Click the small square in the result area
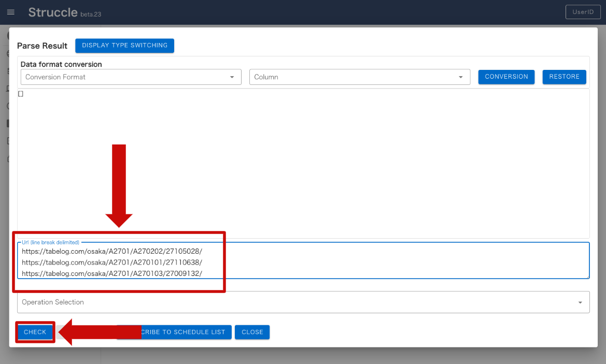 [x=21, y=94]
